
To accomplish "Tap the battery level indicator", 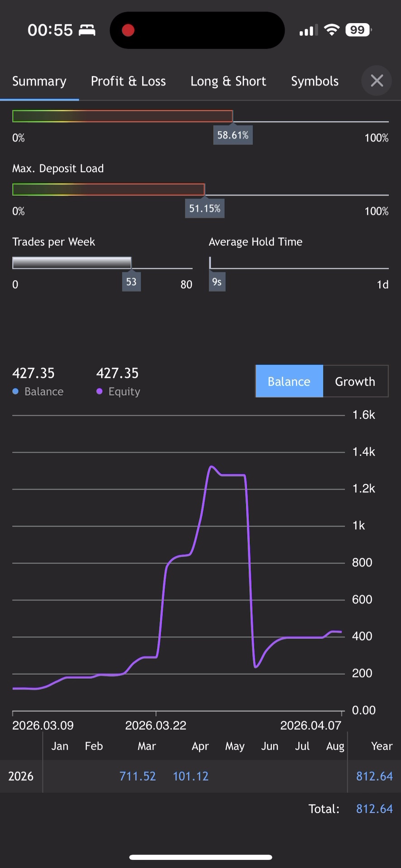I will (358, 30).
